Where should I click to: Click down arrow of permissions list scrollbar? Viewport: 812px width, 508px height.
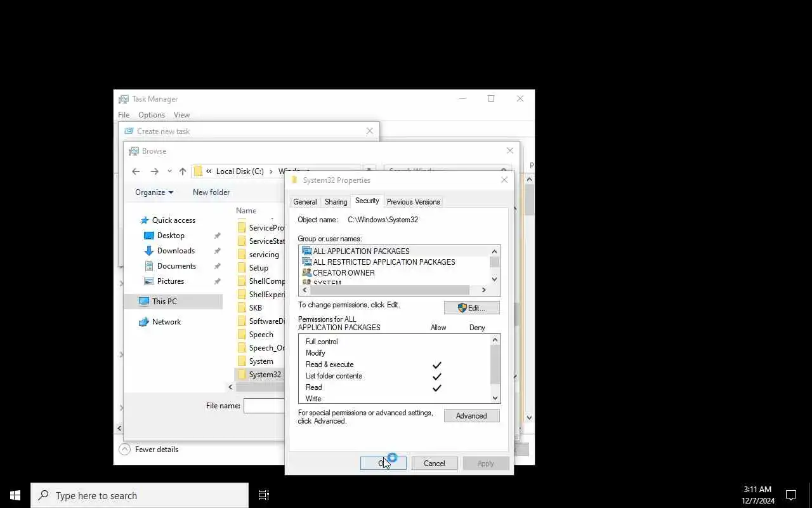pyautogui.click(x=495, y=398)
